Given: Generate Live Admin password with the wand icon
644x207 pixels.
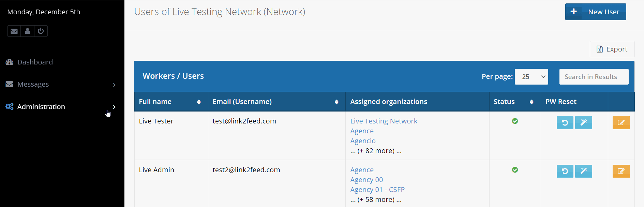Looking at the screenshot, I should pos(583,171).
